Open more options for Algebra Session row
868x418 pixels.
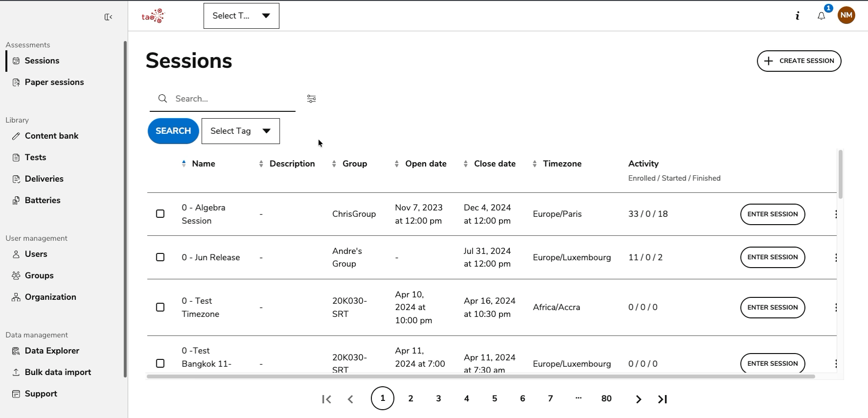(836, 214)
